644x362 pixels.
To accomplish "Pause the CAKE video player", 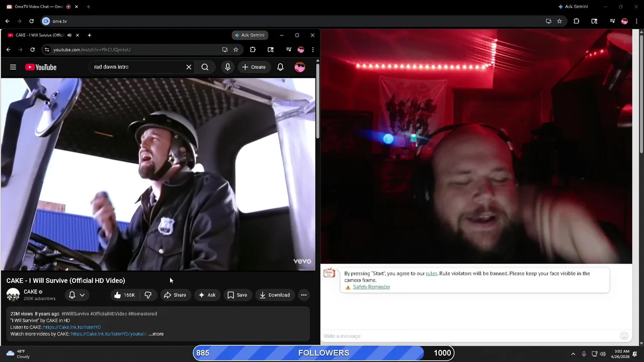I will pyautogui.click(x=158, y=174).
